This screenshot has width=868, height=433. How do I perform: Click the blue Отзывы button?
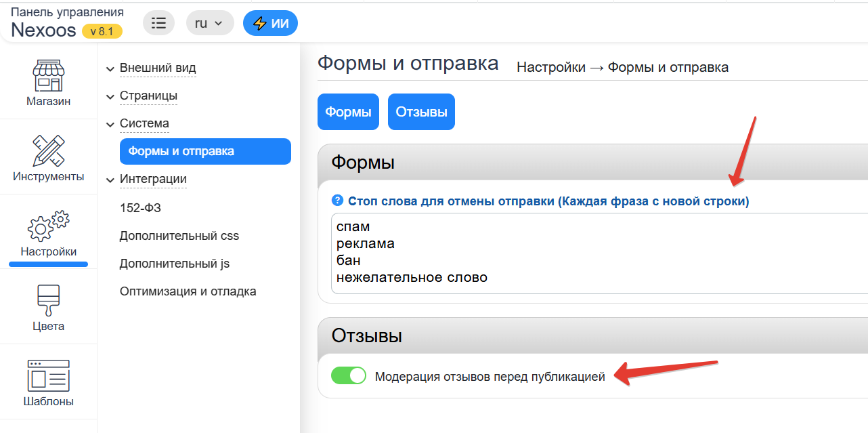pyautogui.click(x=421, y=112)
